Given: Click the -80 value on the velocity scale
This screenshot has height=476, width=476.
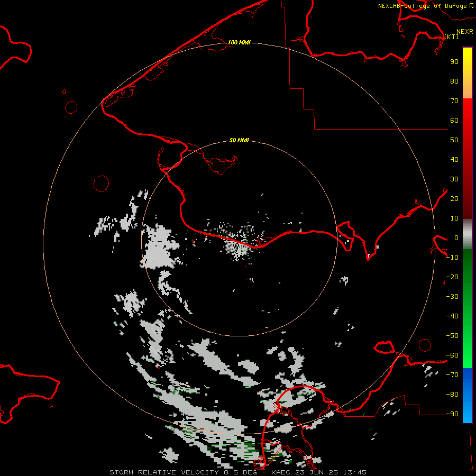Looking at the screenshot, I should click(452, 395).
